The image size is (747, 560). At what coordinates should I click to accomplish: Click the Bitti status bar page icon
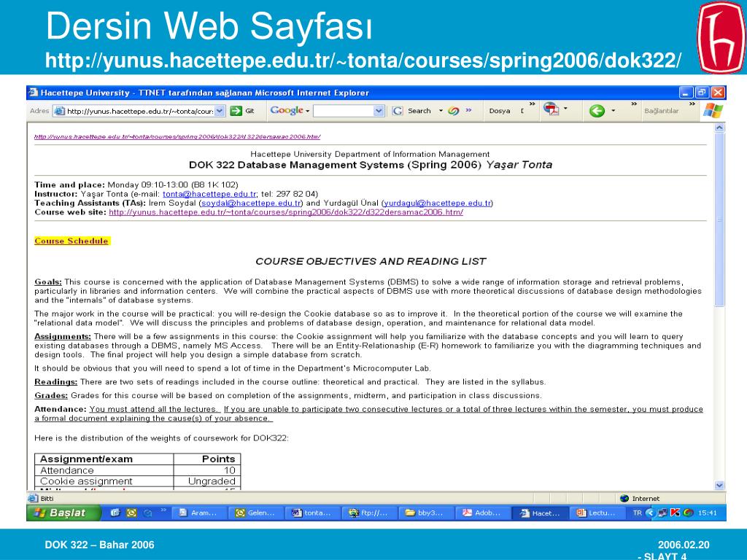[33, 498]
